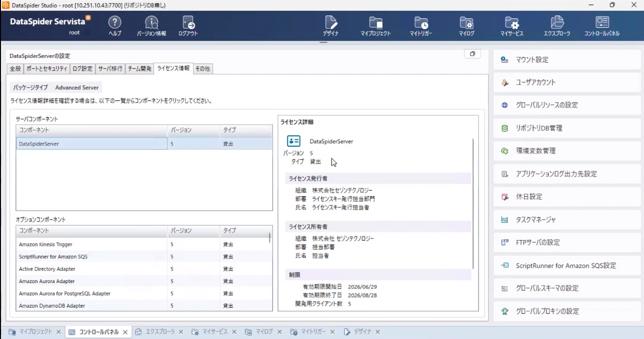Activate the マイプロジェクト bottom tab

coord(35,332)
